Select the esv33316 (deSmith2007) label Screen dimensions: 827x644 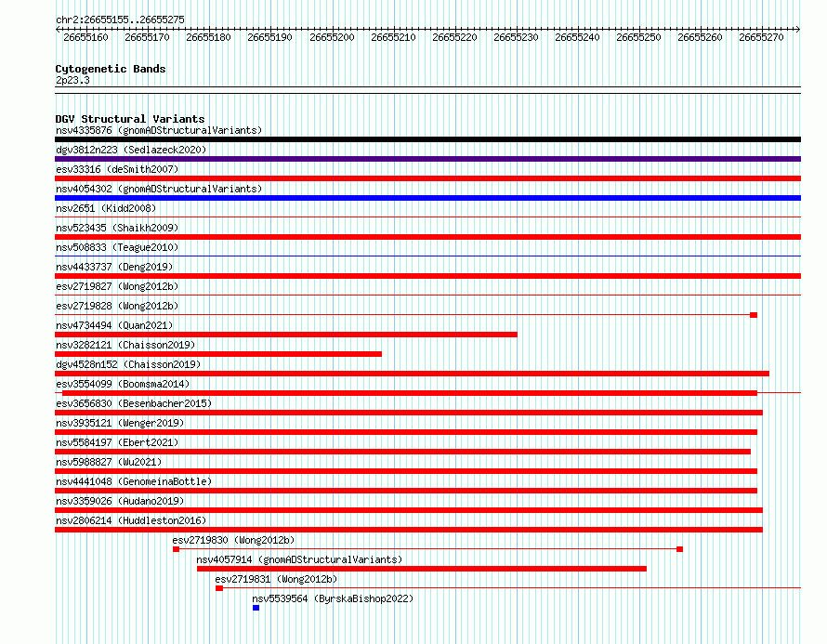(x=117, y=169)
